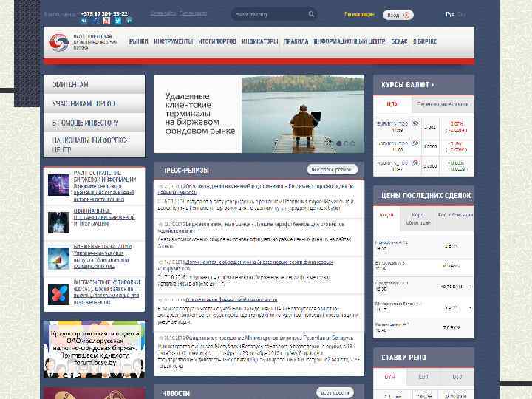532x399 pixels.
Task: Select the last banner slider dot
Action: coord(352,143)
